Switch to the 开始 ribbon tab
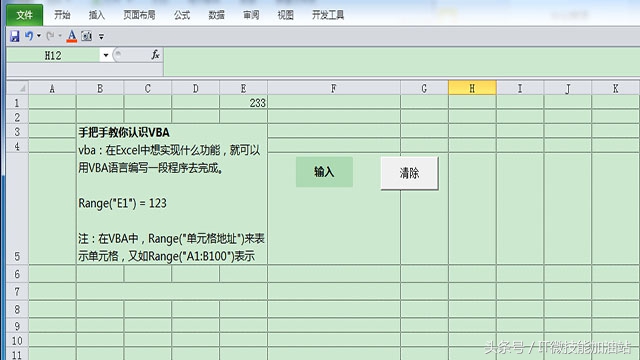 (x=62, y=15)
